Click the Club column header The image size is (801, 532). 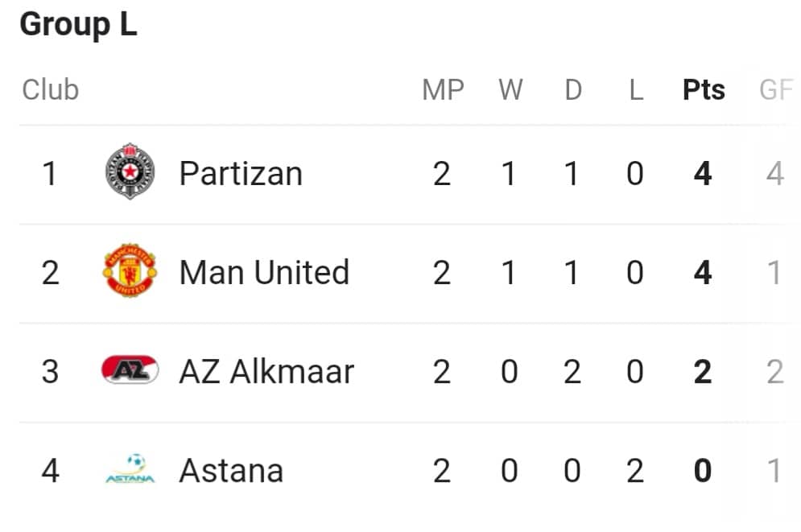tap(50, 90)
